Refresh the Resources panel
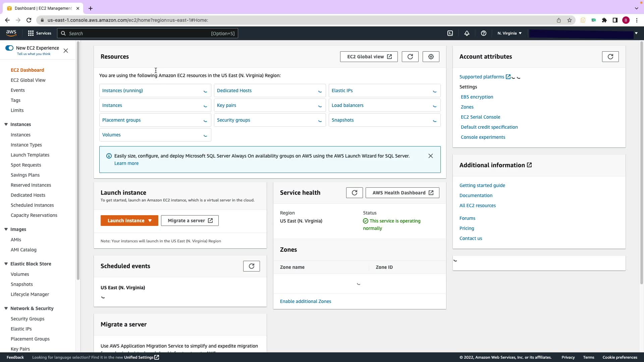The image size is (644, 362). (x=410, y=57)
